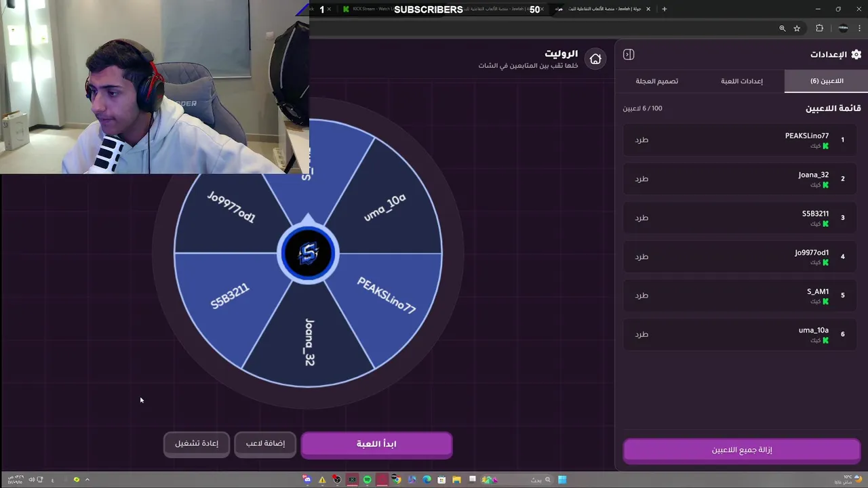This screenshot has width=868, height=488.
Task: Kick player Jo9977od1 with طرد
Action: click(642, 257)
